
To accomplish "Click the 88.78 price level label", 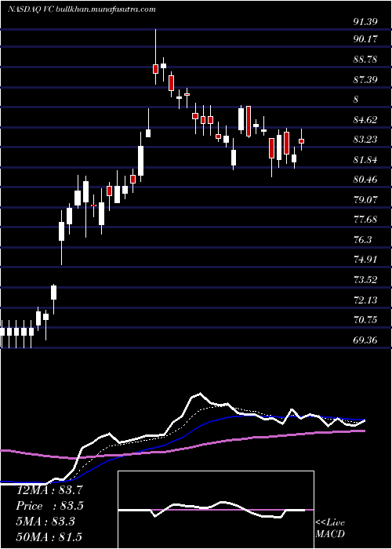I will click(365, 60).
